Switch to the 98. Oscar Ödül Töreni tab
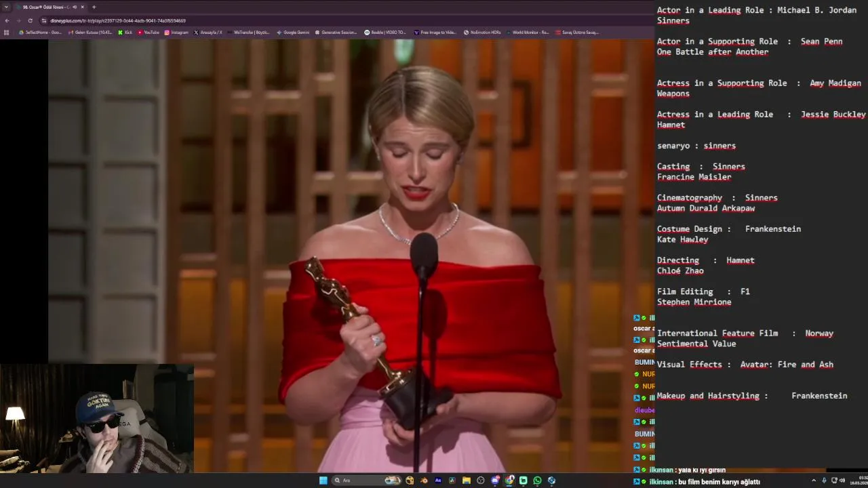868x488 pixels. (x=51, y=7)
